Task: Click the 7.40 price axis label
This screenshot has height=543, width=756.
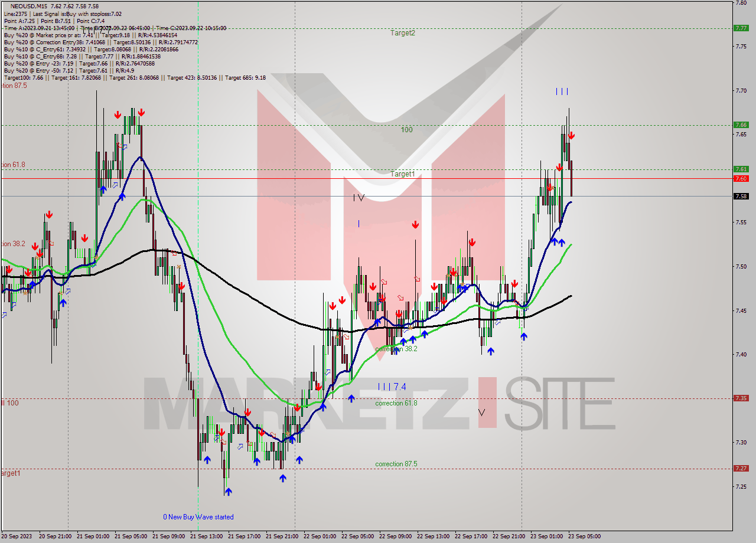Action: (x=741, y=354)
